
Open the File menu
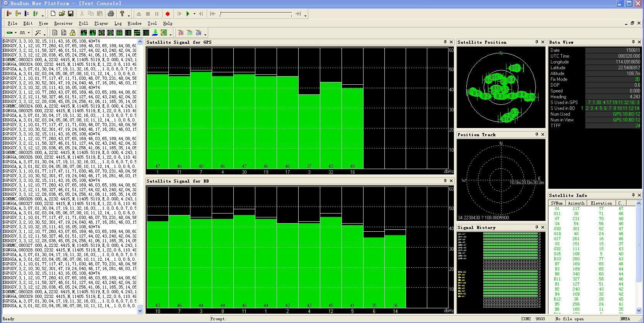point(13,23)
